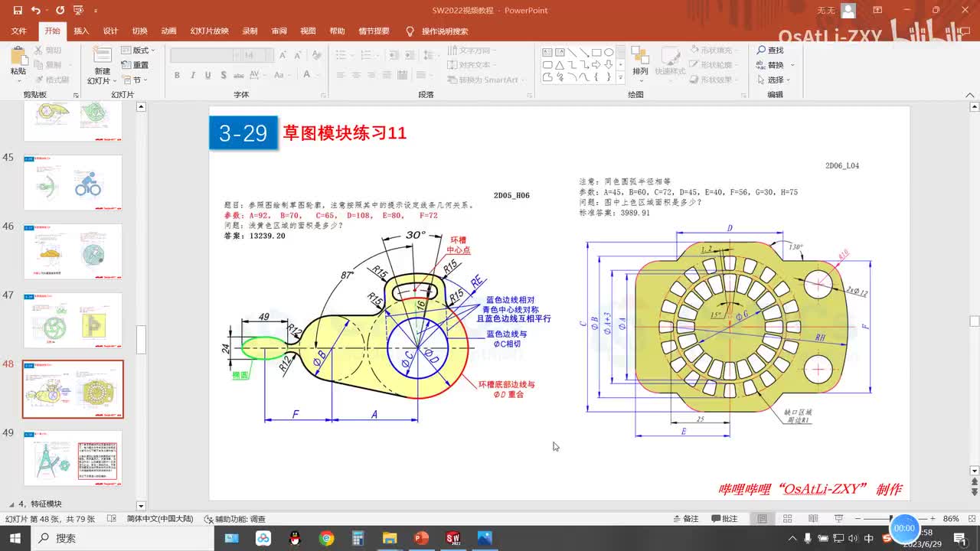Click the Tell Me lightbulb icon
Viewport: 980px width, 551px height.
tap(410, 31)
